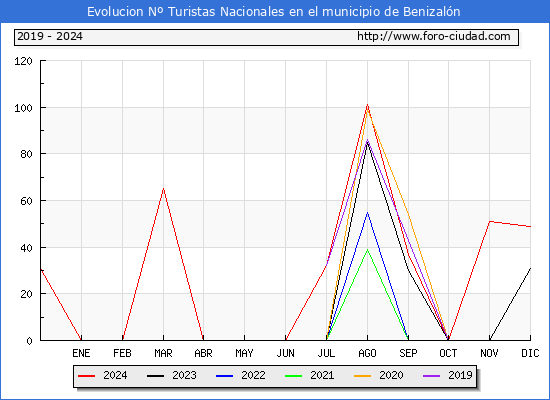The image size is (550, 400).
Task: Click the green 2021 peak at August
Action: tap(367, 250)
